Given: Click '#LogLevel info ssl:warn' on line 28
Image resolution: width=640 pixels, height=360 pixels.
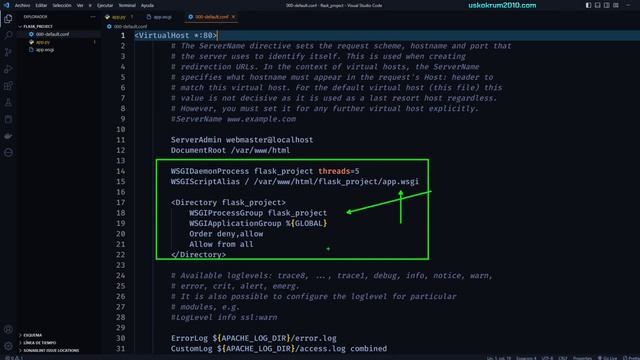Looking at the screenshot, I should (224, 317).
